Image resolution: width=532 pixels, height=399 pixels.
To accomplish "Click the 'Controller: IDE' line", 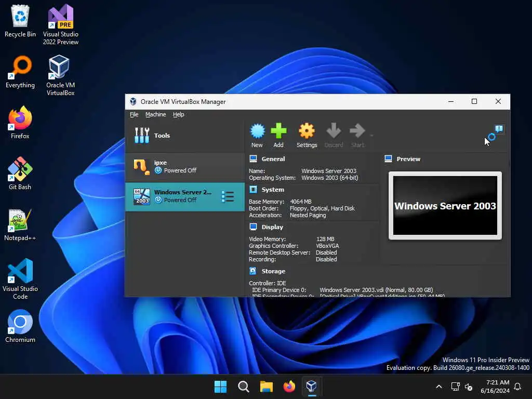I will click(268, 283).
